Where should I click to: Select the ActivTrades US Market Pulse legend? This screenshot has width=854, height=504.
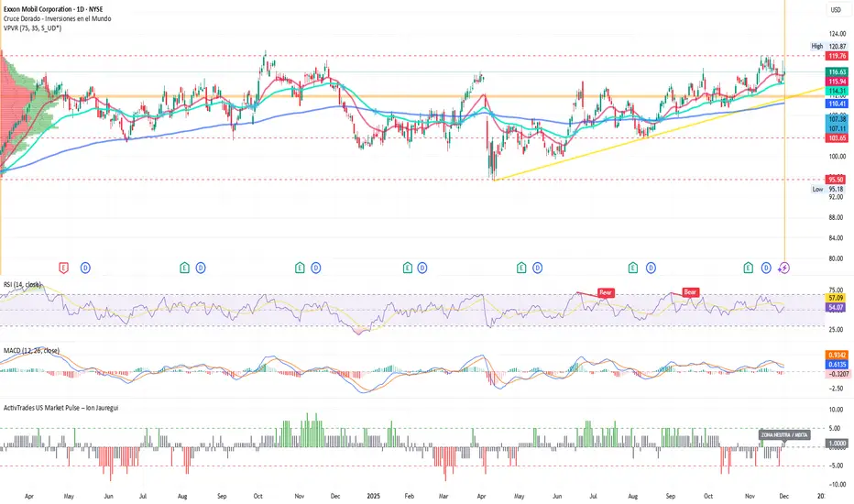tap(61, 408)
